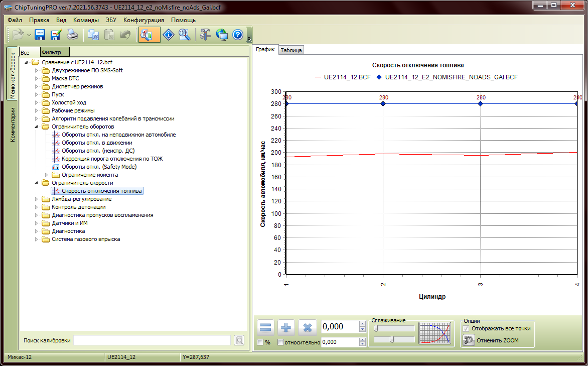Collapse the 'Ограничитель оборотов' folder
Screen dimensions: 588x366
37,127
